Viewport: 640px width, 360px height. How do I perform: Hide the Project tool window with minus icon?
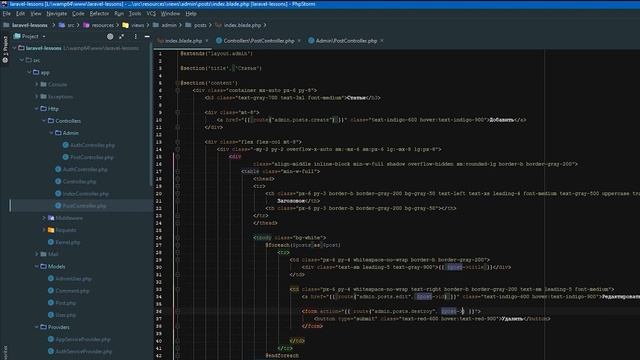(147, 36)
